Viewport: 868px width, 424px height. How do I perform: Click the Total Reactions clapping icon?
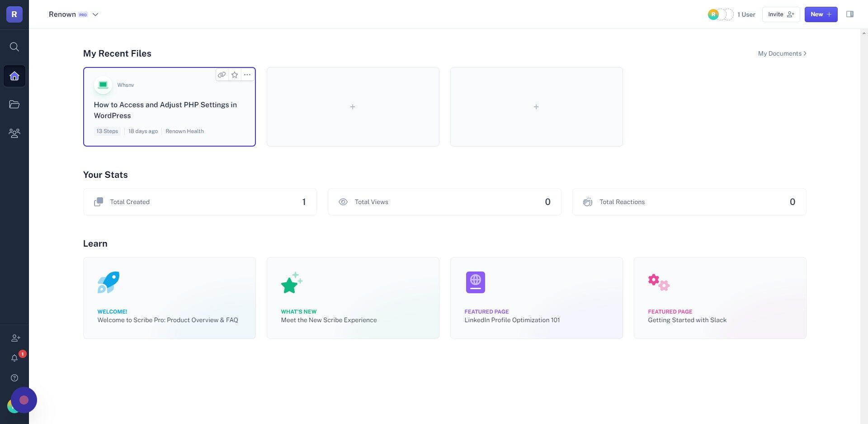588,202
